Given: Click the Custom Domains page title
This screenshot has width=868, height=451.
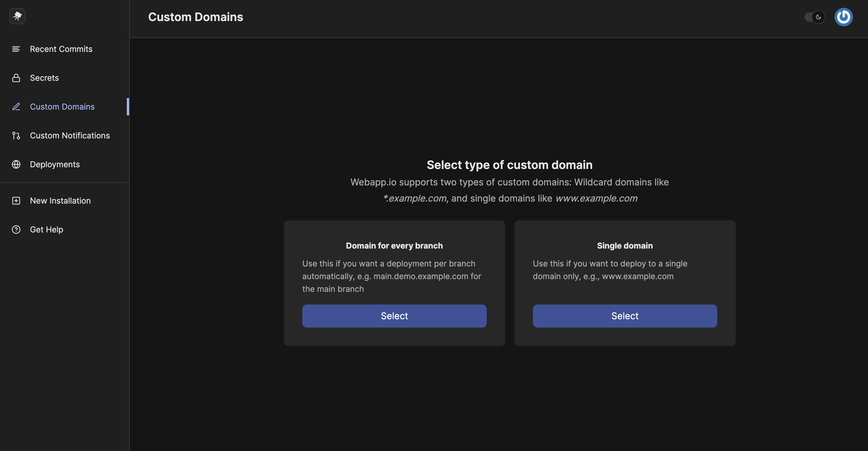Looking at the screenshot, I should click(x=195, y=17).
